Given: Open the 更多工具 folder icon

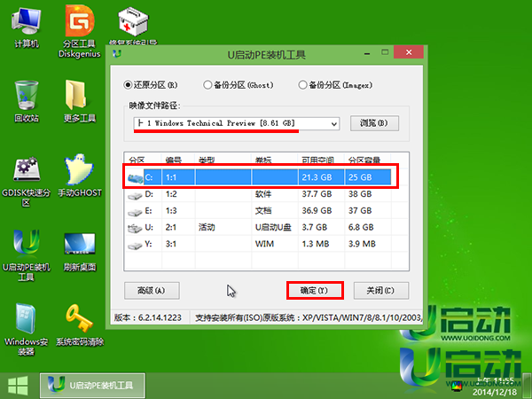Looking at the screenshot, I should click(80, 101).
